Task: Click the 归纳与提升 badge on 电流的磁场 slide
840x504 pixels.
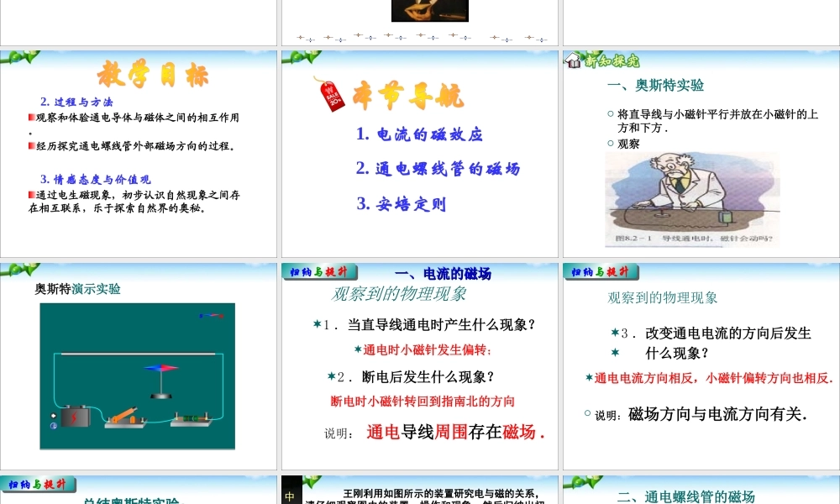Action: (x=318, y=271)
